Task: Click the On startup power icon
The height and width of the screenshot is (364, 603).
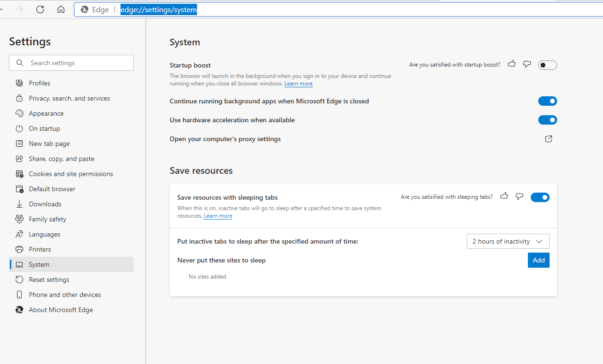Action: pos(19,128)
